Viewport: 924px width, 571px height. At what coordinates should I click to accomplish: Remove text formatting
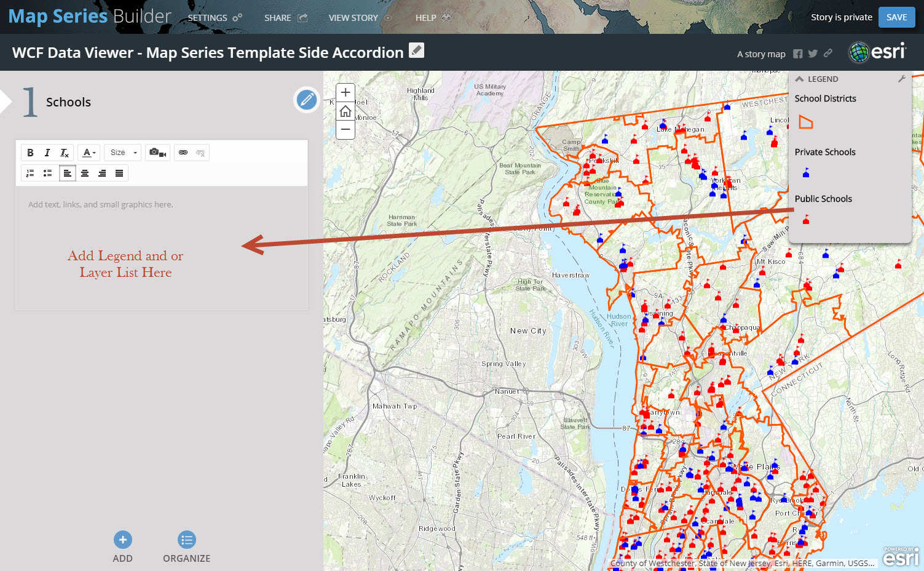point(65,153)
